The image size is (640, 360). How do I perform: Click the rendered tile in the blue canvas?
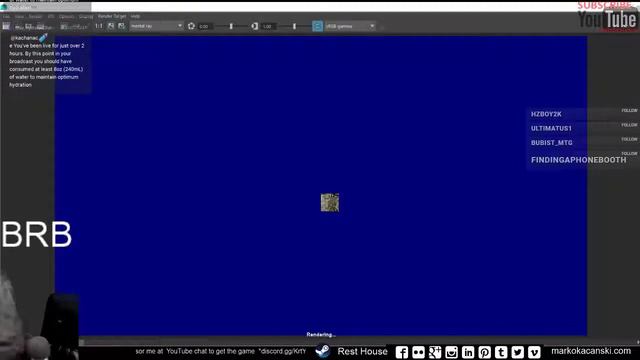click(330, 202)
